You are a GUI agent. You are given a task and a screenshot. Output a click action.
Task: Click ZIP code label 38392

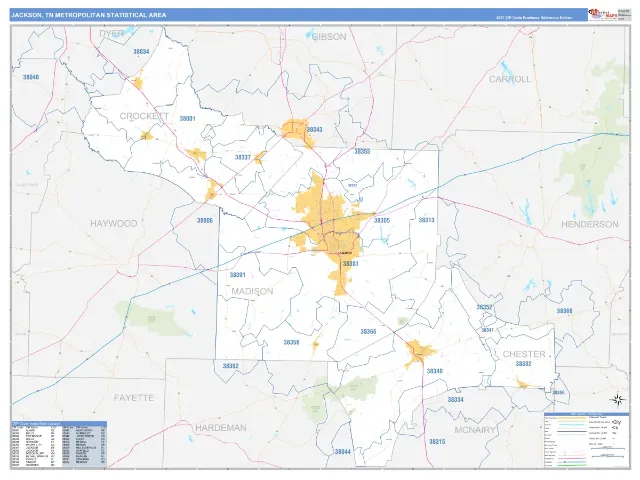point(230,366)
